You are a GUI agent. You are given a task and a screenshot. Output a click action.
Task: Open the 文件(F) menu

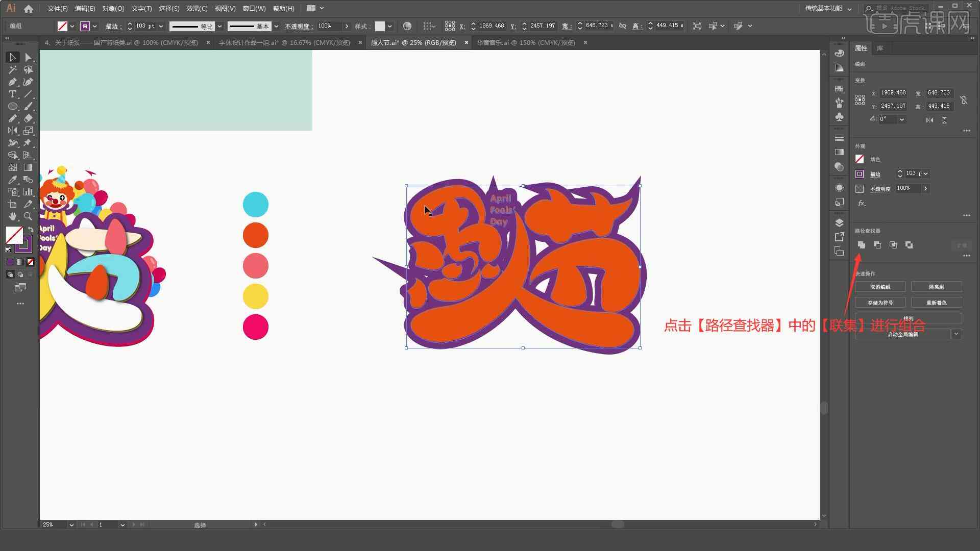point(58,9)
